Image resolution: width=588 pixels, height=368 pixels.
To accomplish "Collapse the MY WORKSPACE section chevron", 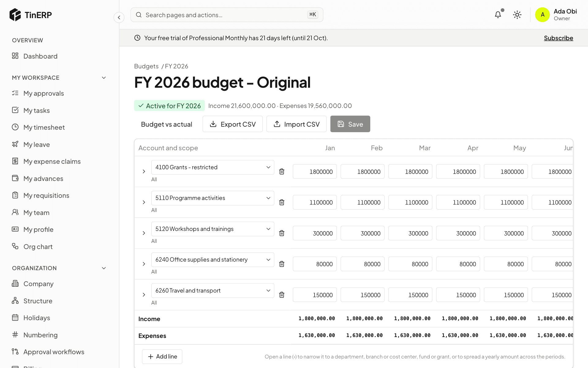I will click(x=104, y=78).
